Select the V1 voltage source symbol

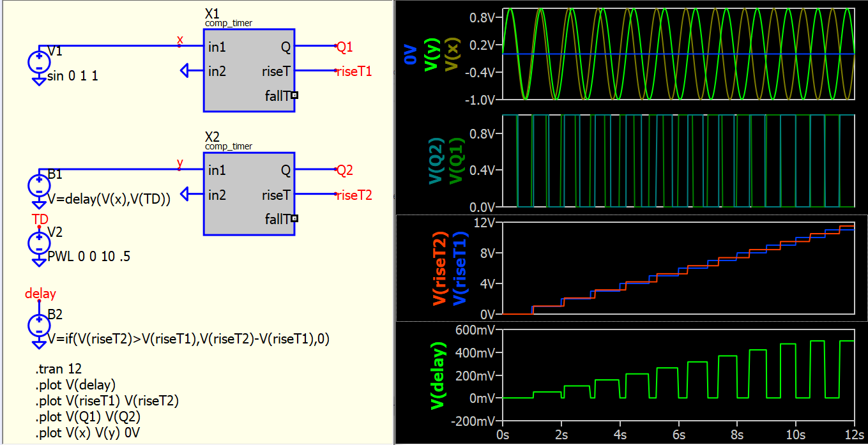pos(39,62)
